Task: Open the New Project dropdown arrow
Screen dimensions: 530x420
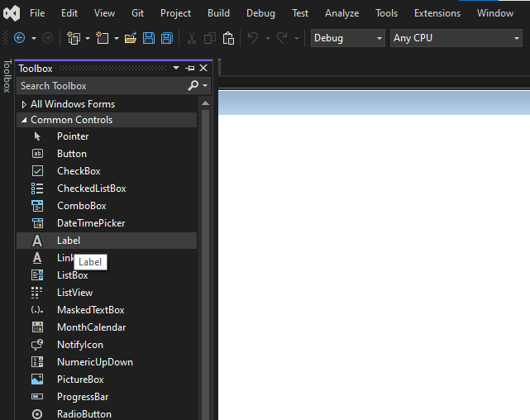Action: (x=88, y=38)
